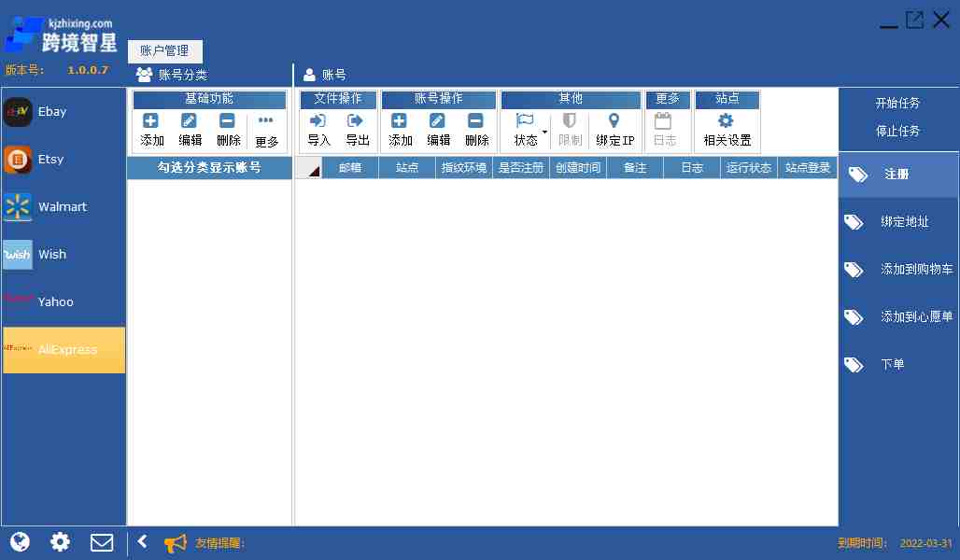Click the 是否注册 column header
Screen dimensions: 960x560
tap(521, 168)
